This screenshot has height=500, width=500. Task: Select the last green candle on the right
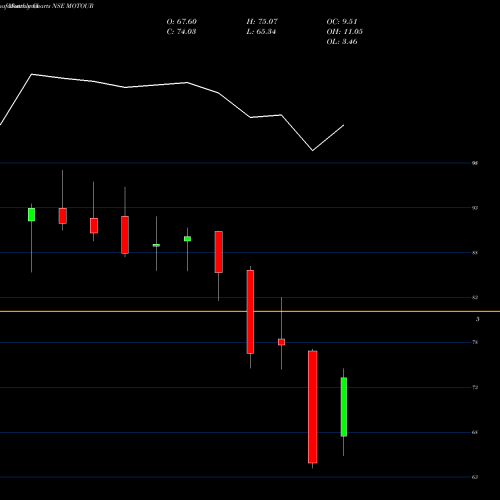coord(344,407)
